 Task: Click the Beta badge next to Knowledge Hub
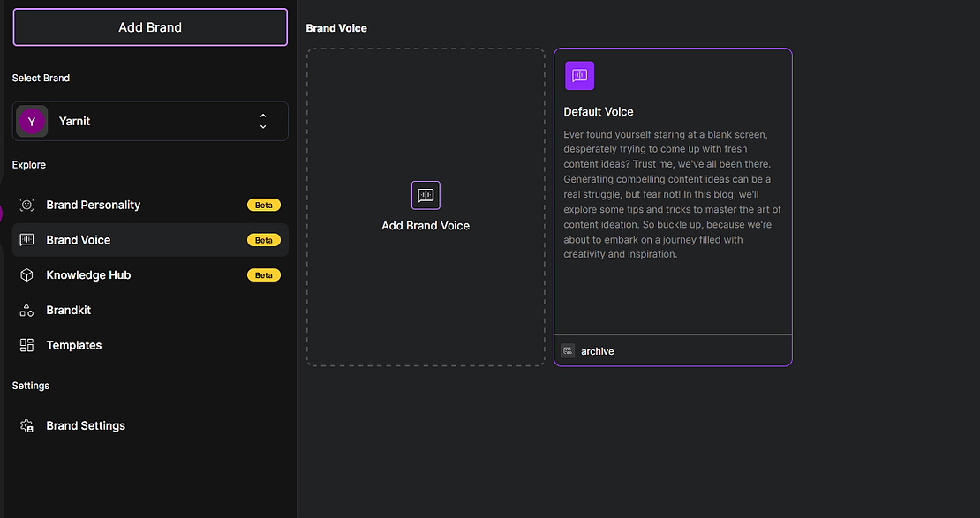(264, 275)
